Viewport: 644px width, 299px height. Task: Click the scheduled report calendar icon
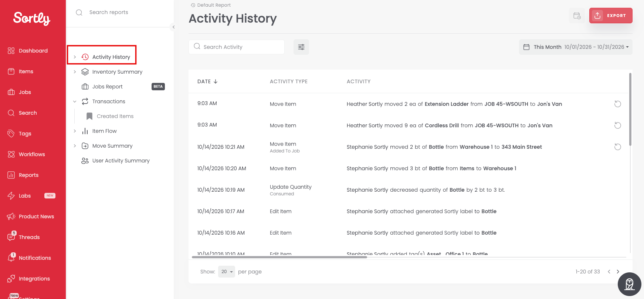click(x=577, y=16)
